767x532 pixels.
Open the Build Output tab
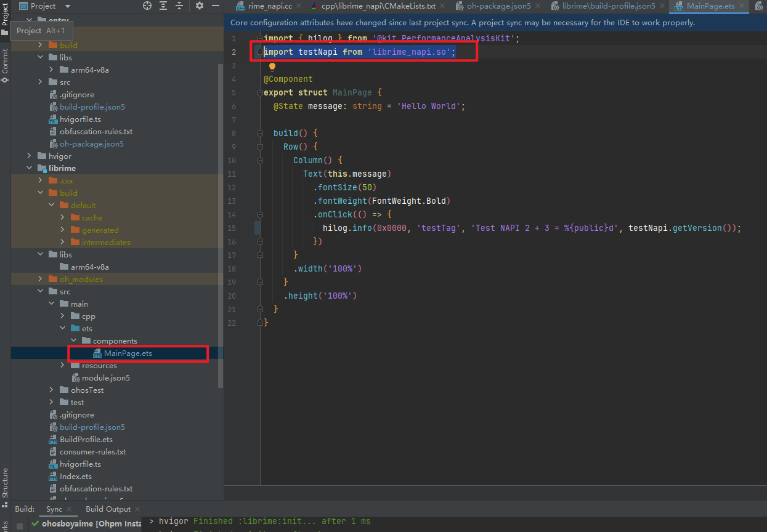[108, 509]
